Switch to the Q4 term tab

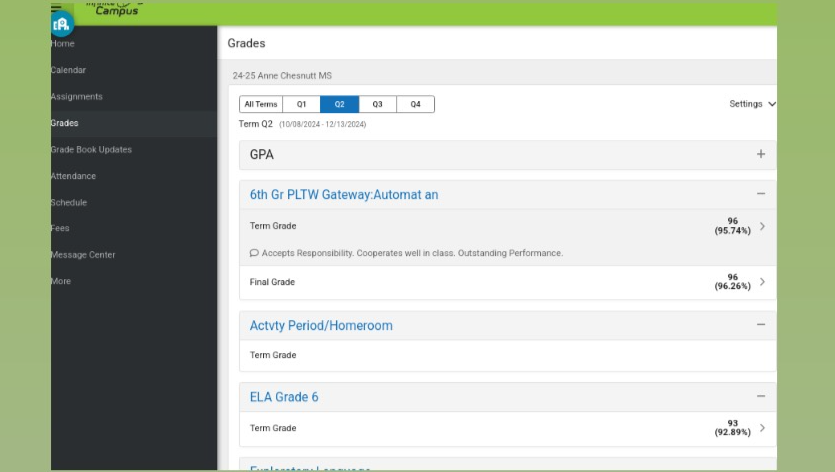click(x=415, y=104)
